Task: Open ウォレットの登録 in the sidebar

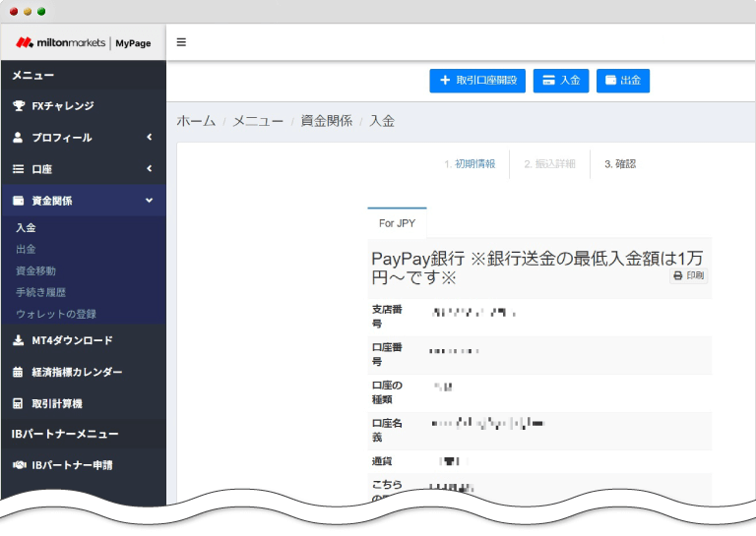Action: (56, 314)
